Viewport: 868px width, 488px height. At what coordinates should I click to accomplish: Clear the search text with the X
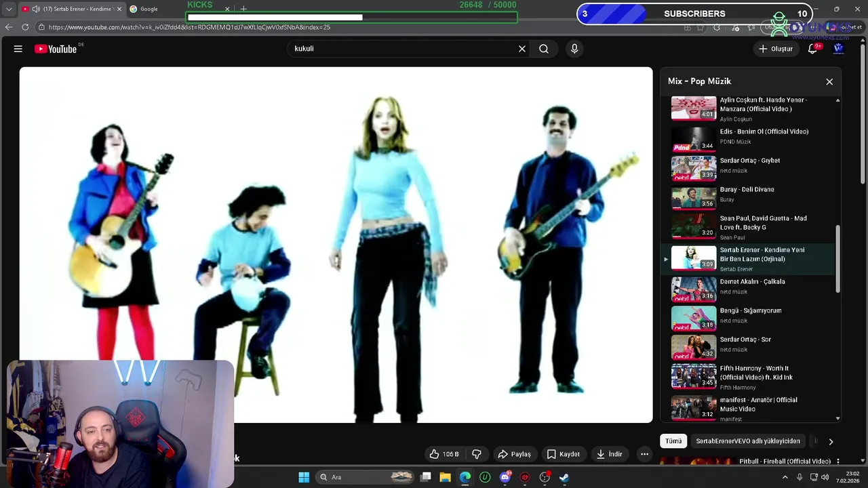(522, 49)
